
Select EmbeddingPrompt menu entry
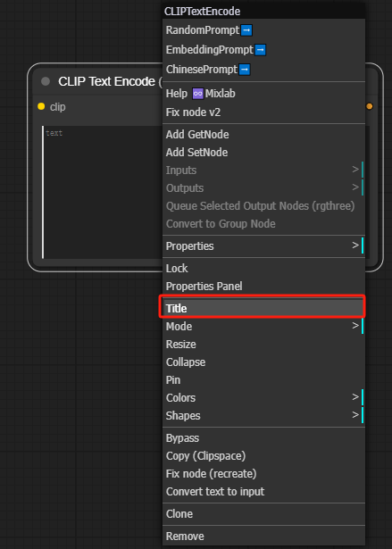click(263, 50)
